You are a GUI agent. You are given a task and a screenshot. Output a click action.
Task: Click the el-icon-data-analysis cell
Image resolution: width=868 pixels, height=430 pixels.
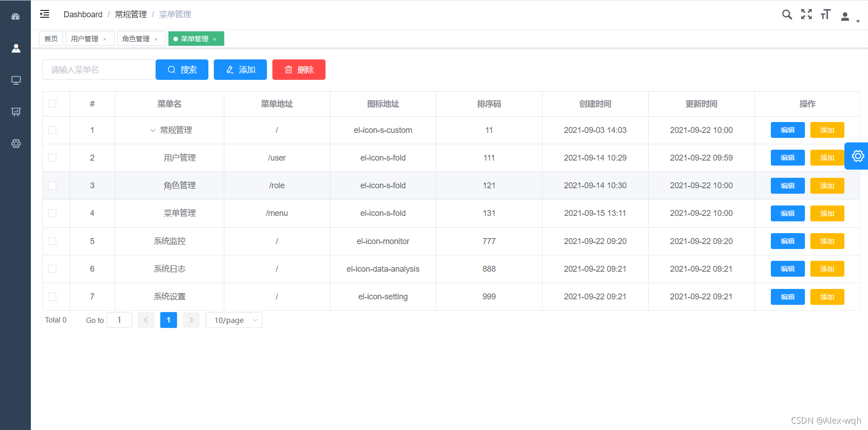pyautogui.click(x=383, y=269)
